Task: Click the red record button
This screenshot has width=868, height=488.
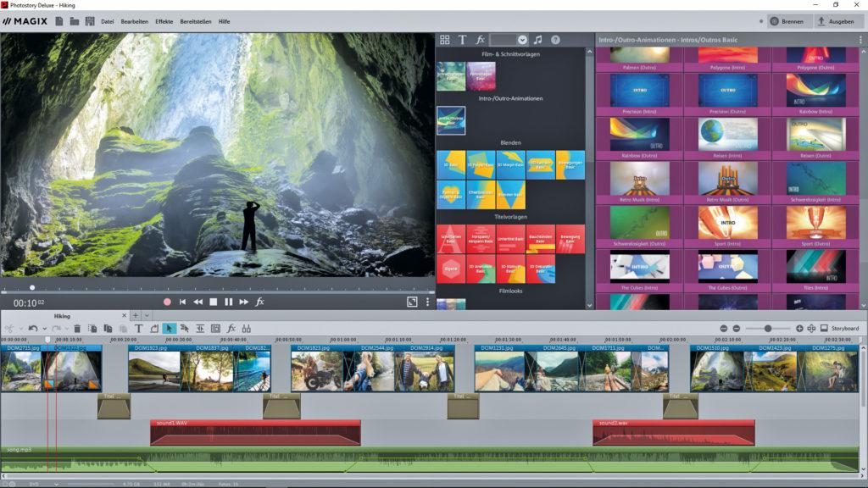Action: coord(167,302)
